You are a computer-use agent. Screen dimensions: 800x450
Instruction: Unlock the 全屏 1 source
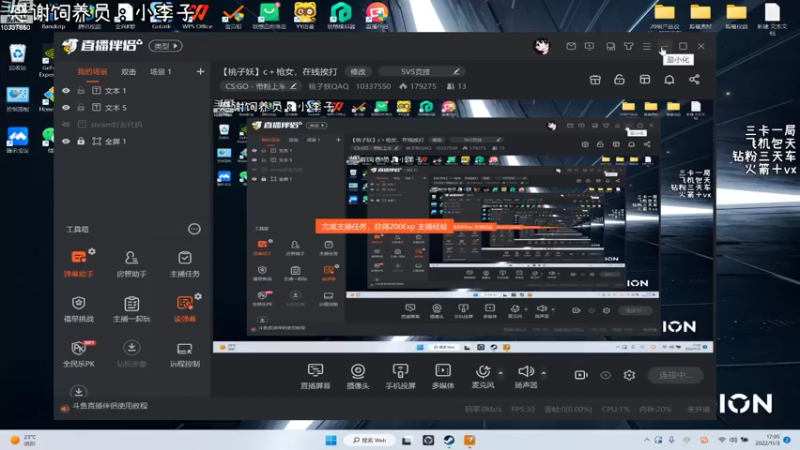pyautogui.click(x=81, y=141)
